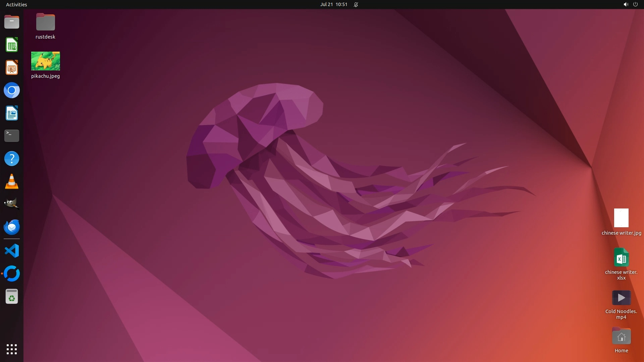Select the pikachu.jpeg thumbnail
The image size is (644, 362).
[46, 61]
